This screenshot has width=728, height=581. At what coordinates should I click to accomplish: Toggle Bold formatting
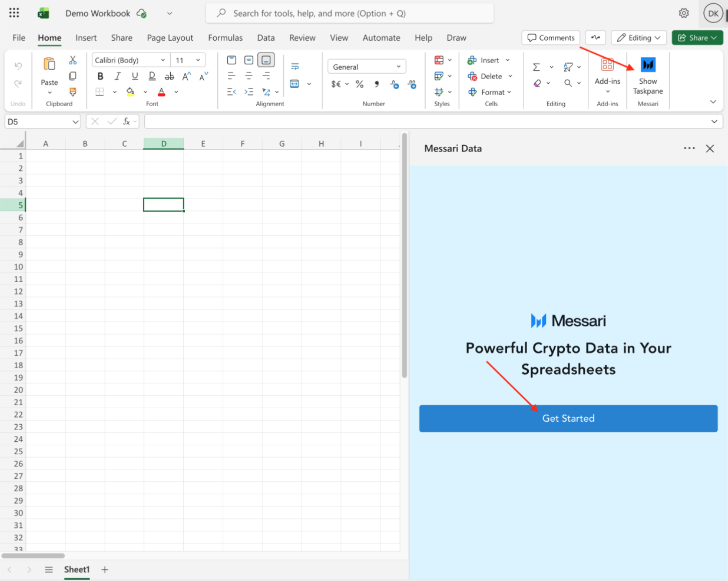[x=100, y=76]
